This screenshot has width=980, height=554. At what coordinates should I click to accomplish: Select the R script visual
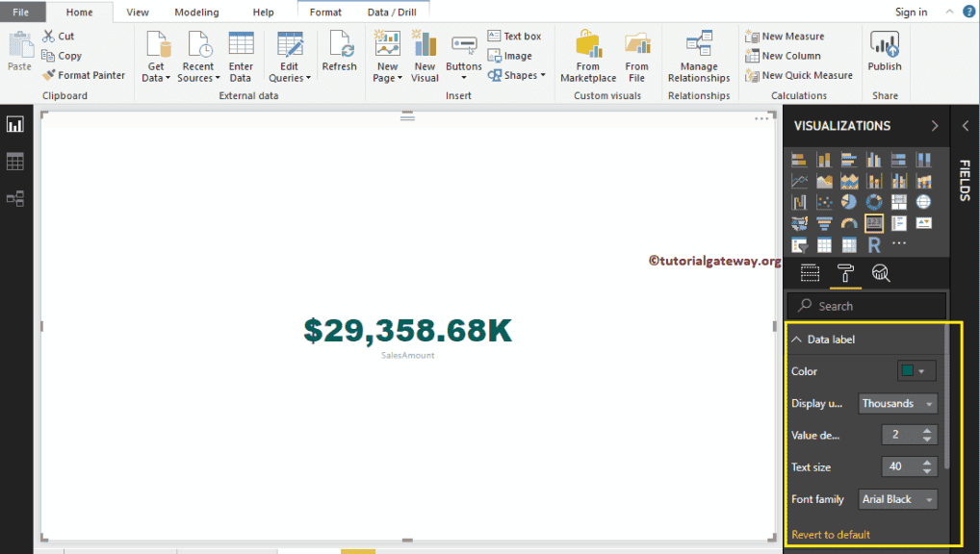874,243
